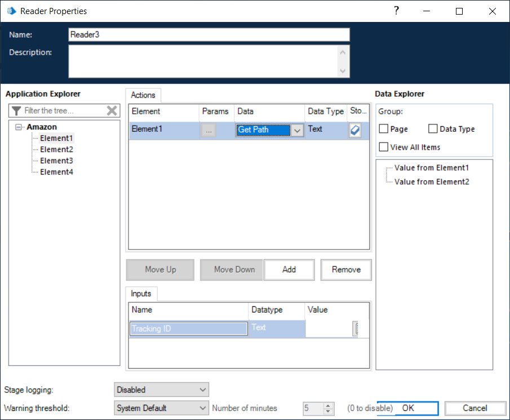The width and height of the screenshot is (510, 420).
Task: Click the Name input field
Action: pos(209,34)
